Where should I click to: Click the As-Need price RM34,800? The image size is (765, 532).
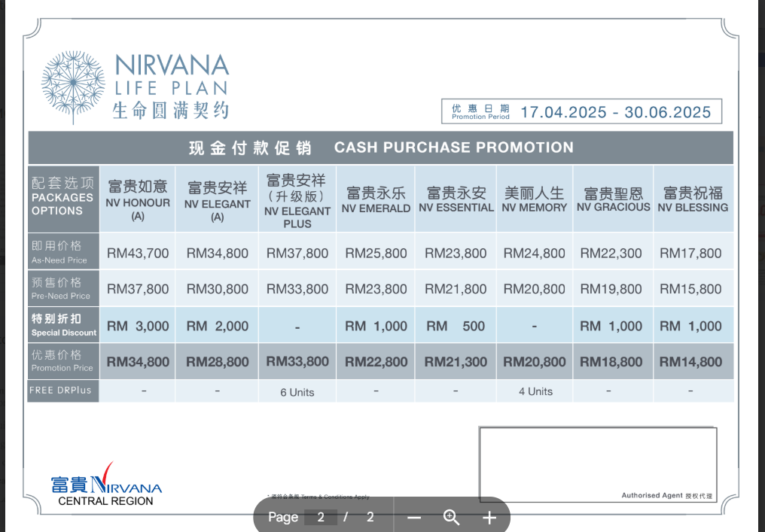217,253
